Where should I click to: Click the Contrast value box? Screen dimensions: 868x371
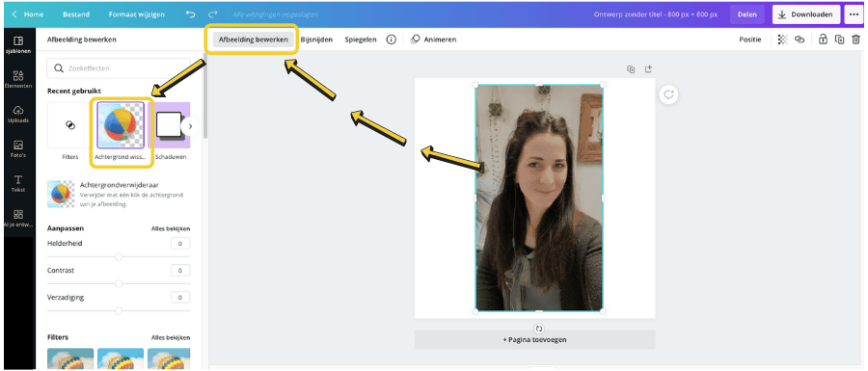180,271
